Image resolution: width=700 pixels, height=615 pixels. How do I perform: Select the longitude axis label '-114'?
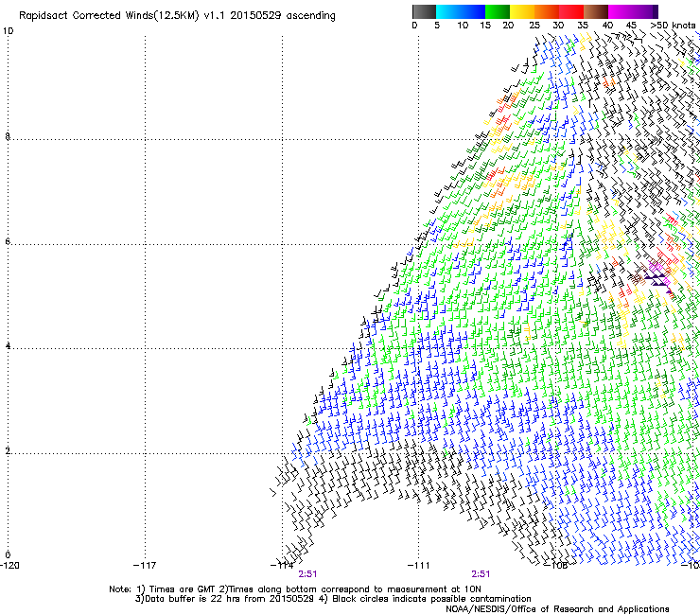282,566
